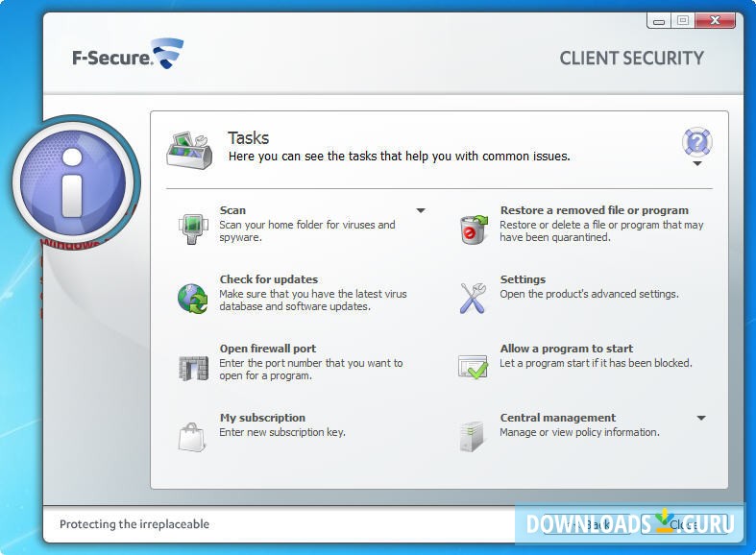Click 'Enter new subscription key.' text

(282, 432)
